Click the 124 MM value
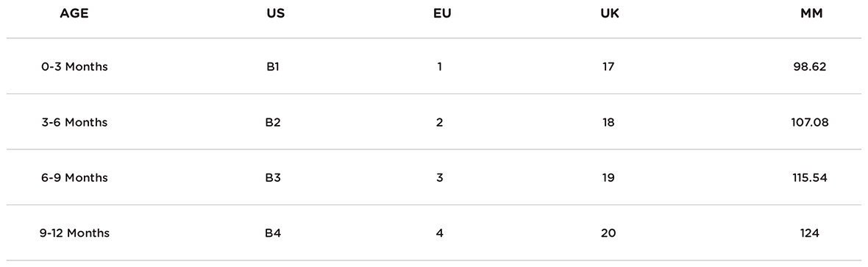The width and height of the screenshot is (868, 267). coord(810,233)
